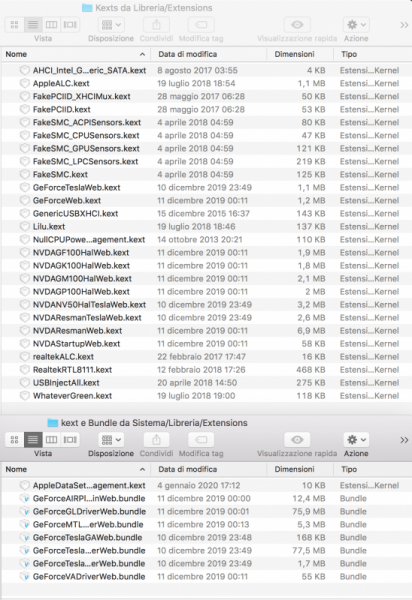
Task: Click the AHCI_Intel_G...eric_SATA.kext file icon
Action: [x=25, y=70]
